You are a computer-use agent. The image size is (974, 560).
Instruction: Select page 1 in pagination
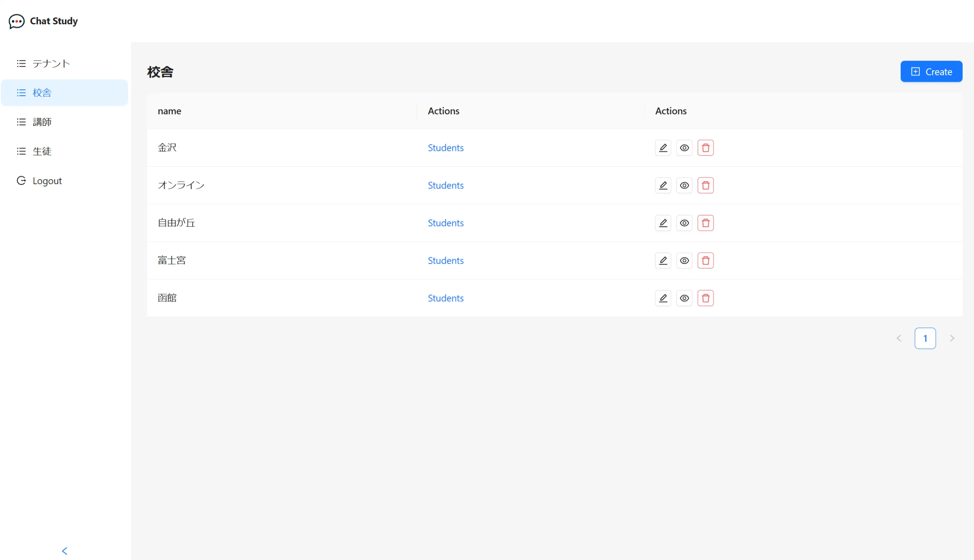coord(925,338)
